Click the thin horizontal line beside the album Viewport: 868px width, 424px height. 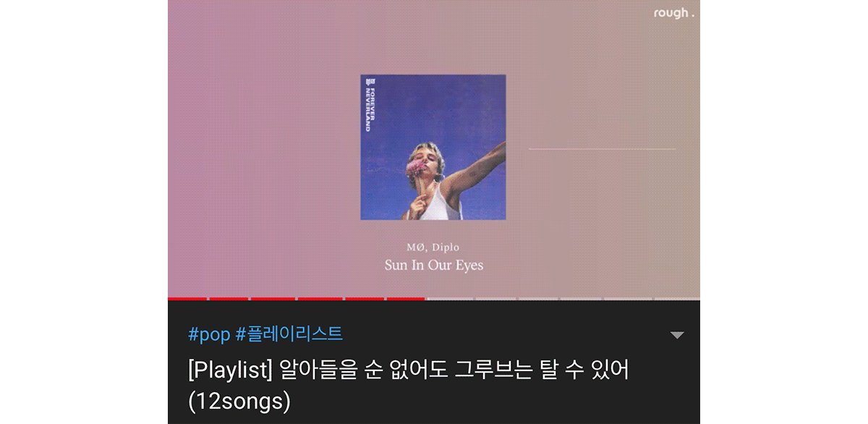[603, 149]
